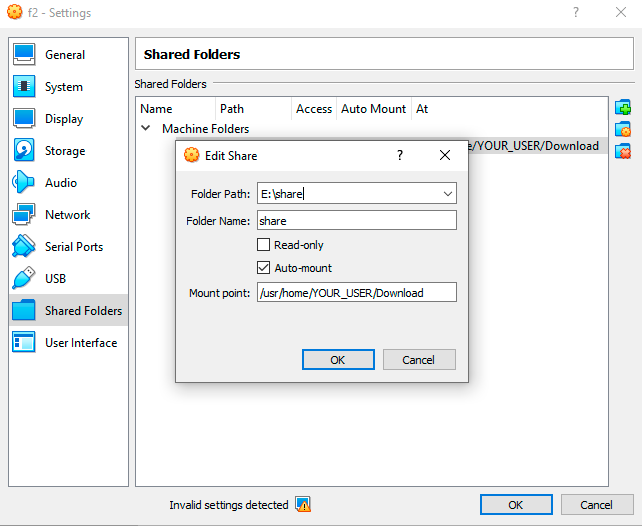
Task: Click the Folder Name text field
Action: pyautogui.click(x=356, y=220)
